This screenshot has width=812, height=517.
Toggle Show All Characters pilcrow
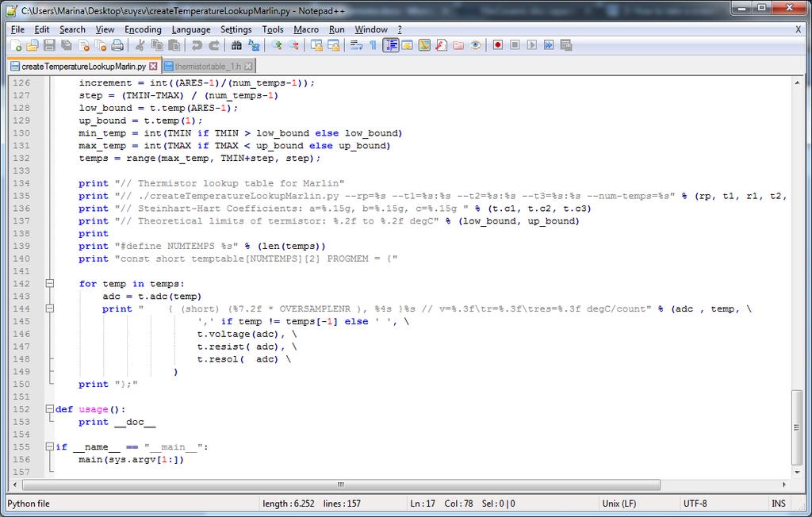(373, 45)
